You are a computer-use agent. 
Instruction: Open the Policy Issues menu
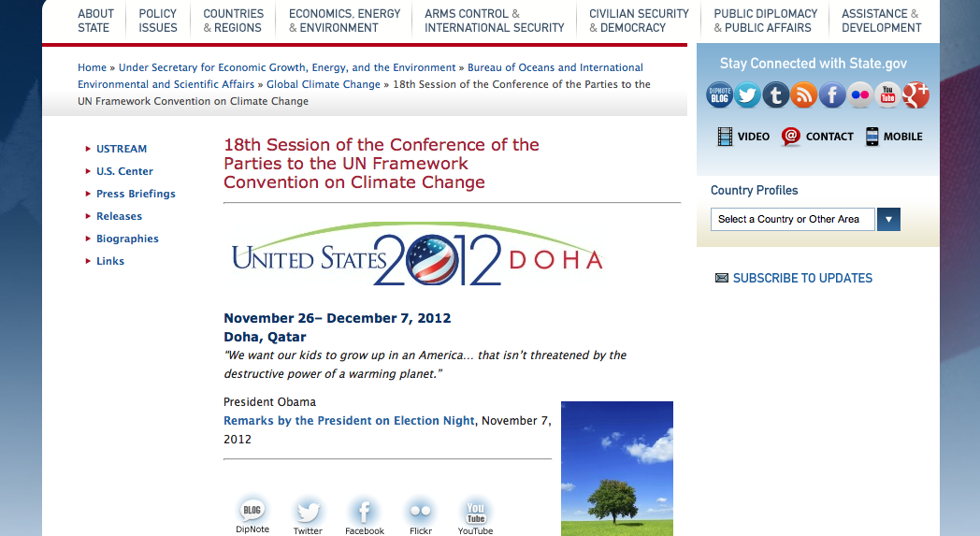pos(158,21)
